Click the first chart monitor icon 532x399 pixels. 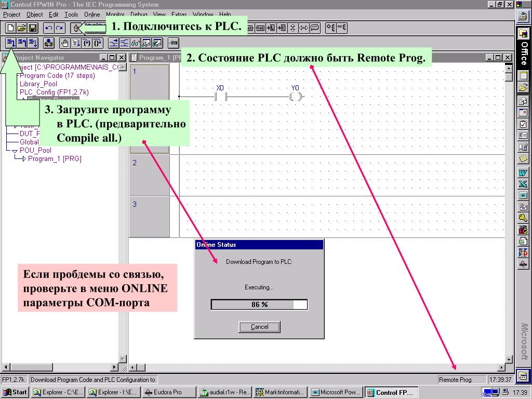(x=146, y=43)
